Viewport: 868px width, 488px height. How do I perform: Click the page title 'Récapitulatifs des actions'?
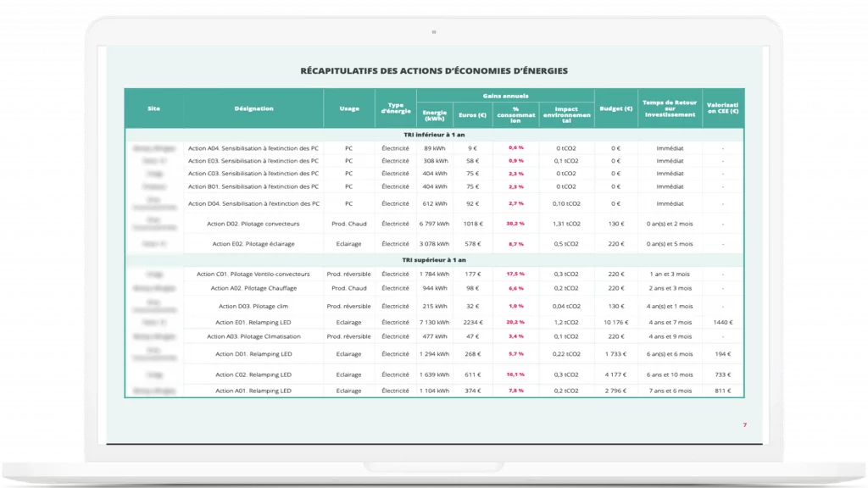pyautogui.click(x=434, y=70)
